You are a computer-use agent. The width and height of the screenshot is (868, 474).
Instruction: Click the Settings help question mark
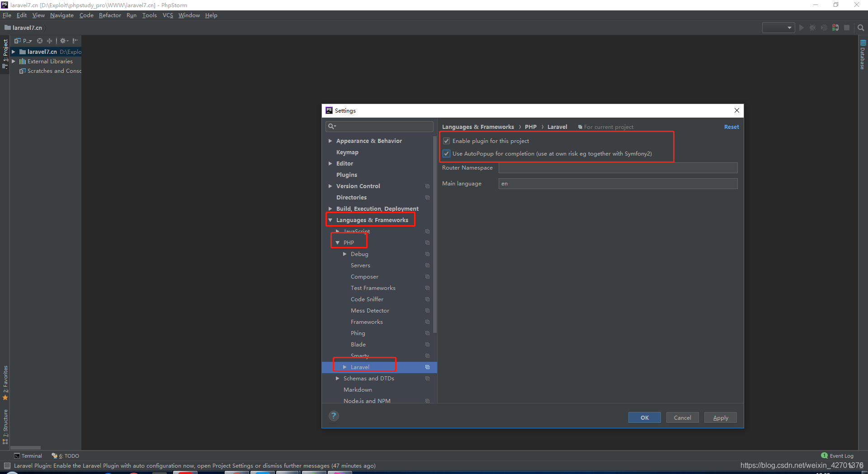[334, 416]
